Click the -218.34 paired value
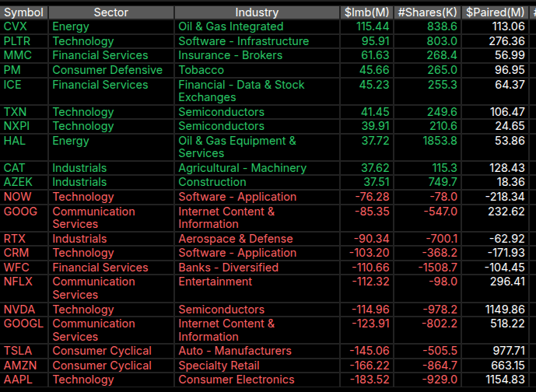 click(505, 197)
